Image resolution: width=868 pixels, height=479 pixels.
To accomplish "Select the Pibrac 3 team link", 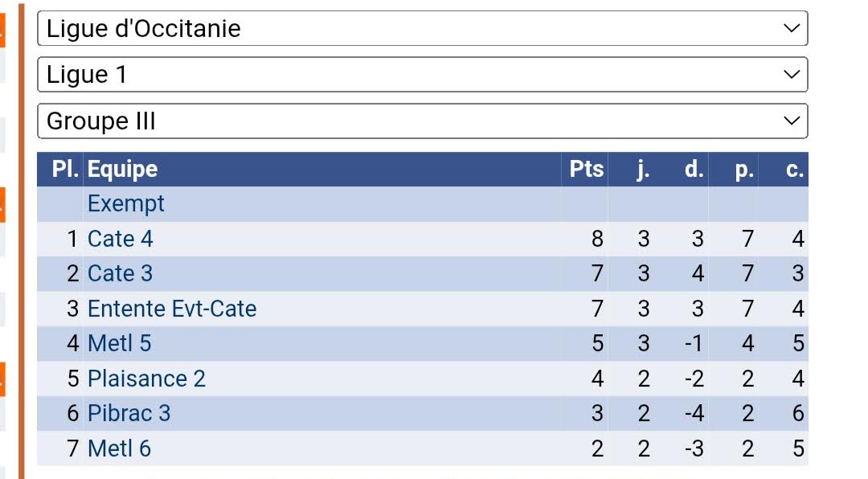I will tap(129, 413).
